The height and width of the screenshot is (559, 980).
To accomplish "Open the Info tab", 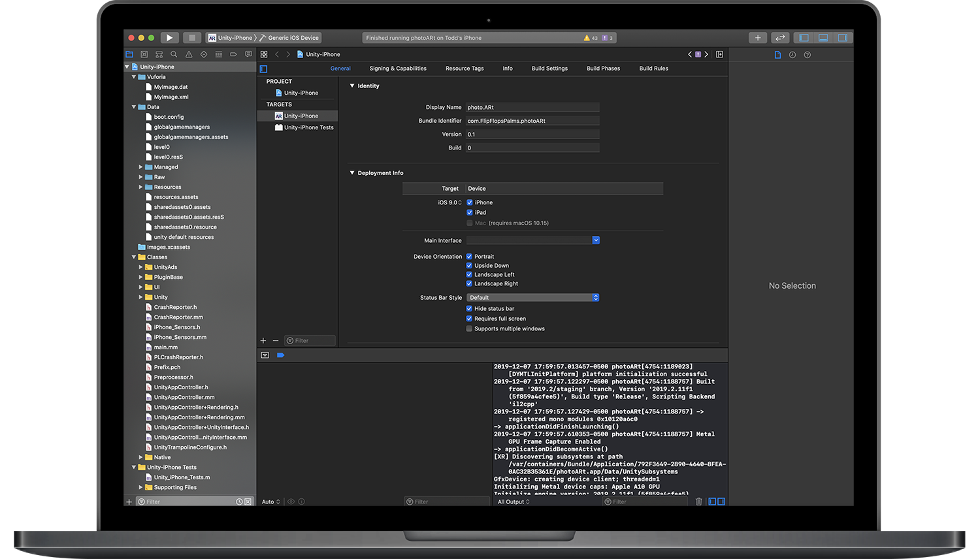I will (x=508, y=69).
